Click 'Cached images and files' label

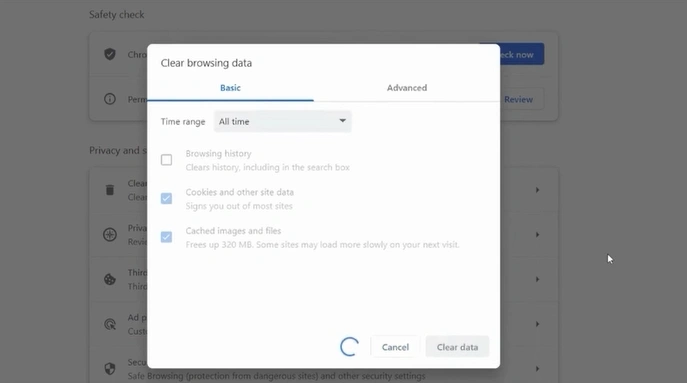(233, 231)
